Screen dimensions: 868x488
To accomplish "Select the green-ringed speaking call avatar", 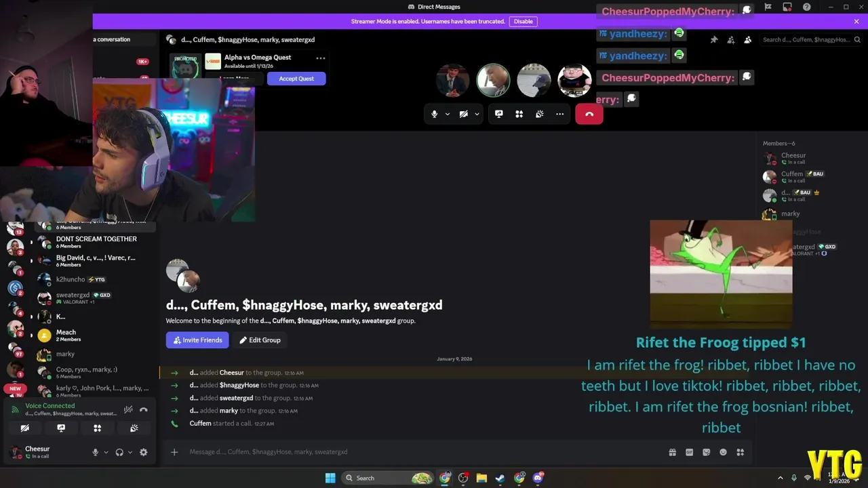I will coord(493,81).
